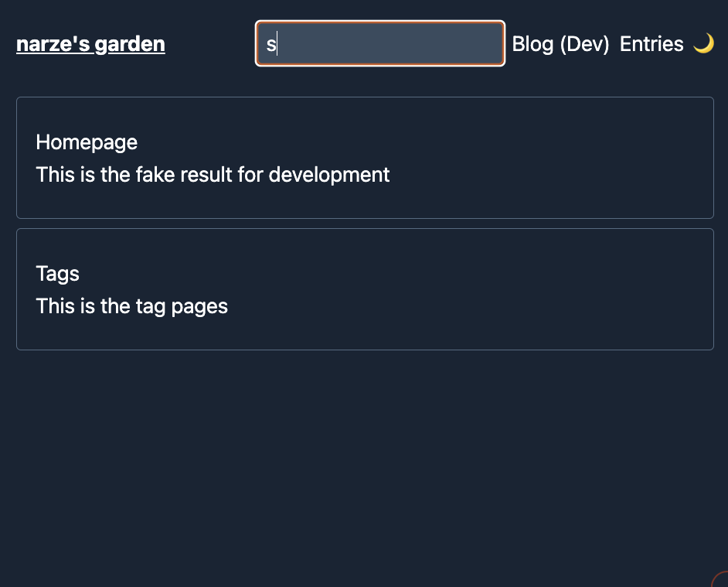Toggle the moon dark mode icon
The width and height of the screenshot is (728, 587).
point(703,43)
